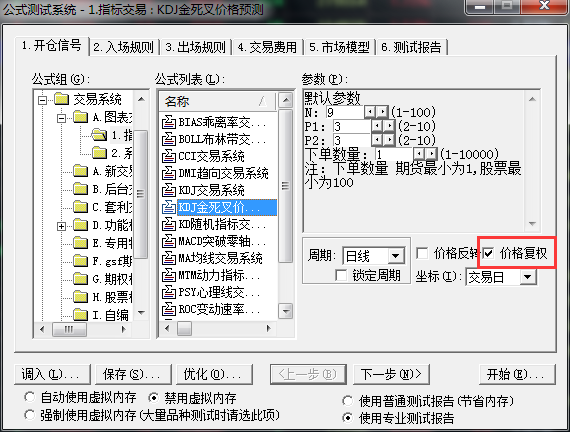Select 使用普通测试报告 radio button
This screenshot has height=432, width=570.
coord(348,401)
